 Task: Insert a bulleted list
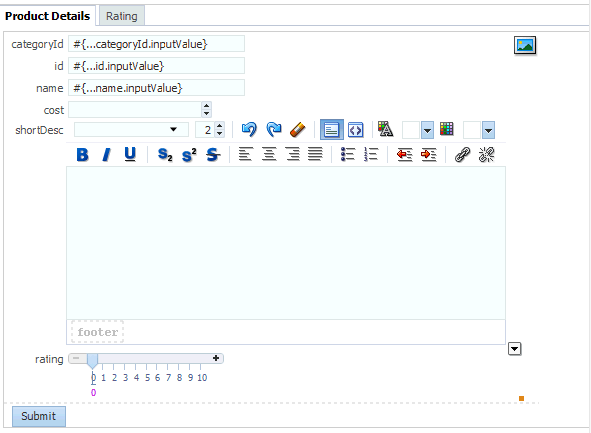(348, 154)
